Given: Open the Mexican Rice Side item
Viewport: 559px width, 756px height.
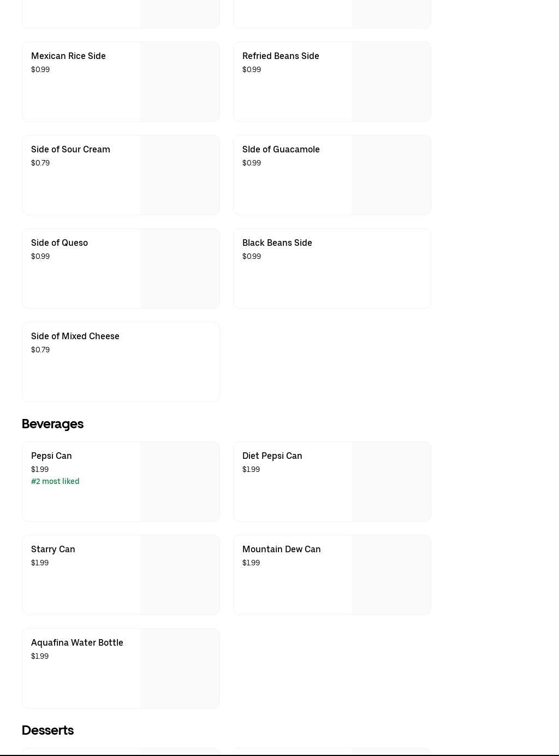Looking at the screenshot, I should pyautogui.click(x=68, y=56).
